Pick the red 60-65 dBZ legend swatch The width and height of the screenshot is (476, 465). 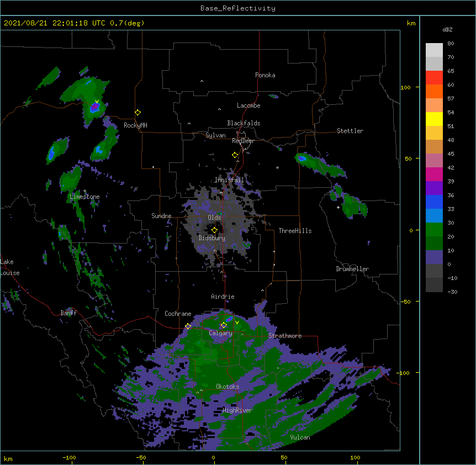pos(434,78)
